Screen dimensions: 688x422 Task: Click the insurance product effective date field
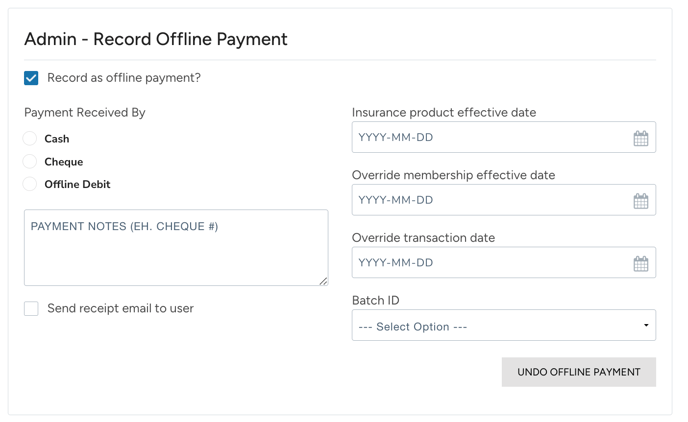[490, 138]
